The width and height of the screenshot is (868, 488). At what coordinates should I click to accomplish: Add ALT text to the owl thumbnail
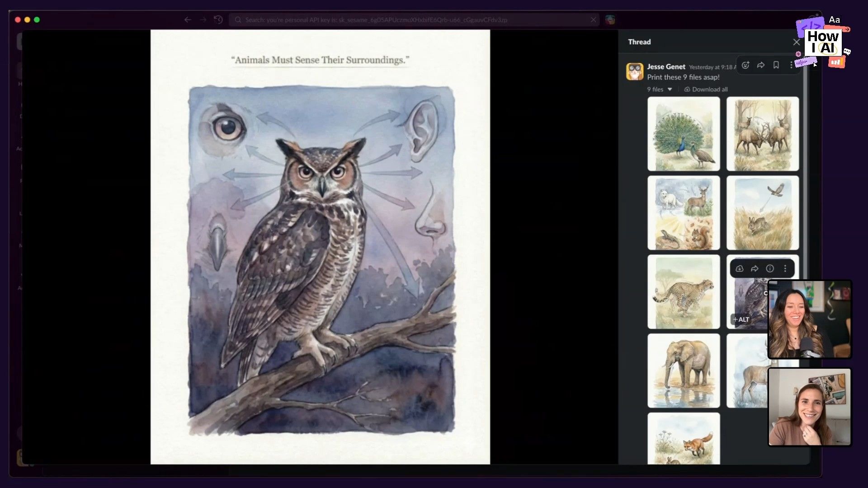point(741,319)
